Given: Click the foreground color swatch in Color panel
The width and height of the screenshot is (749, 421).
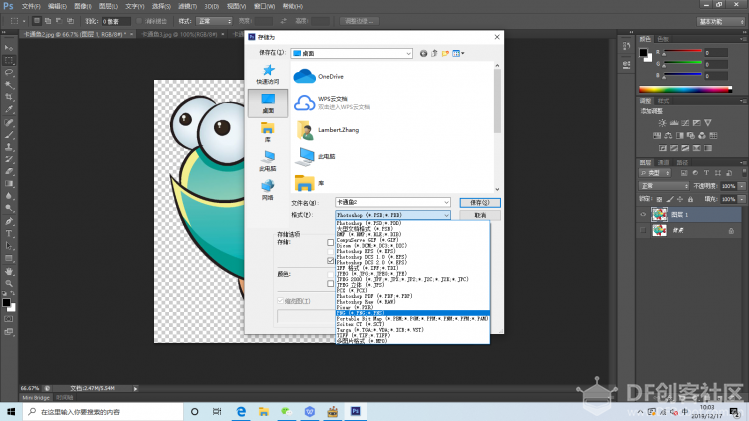Looking at the screenshot, I should click(643, 53).
